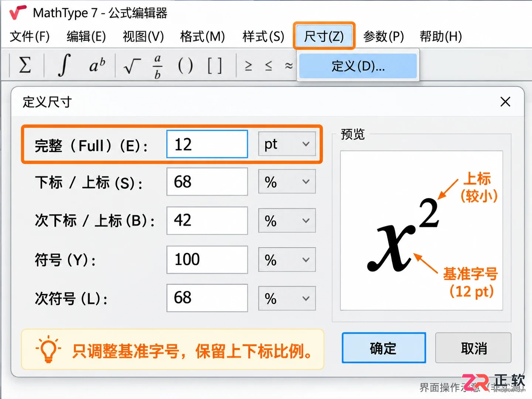The image size is (532, 399).
Task: Open the 帮助(H) menu
Action: pyautogui.click(x=441, y=36)
